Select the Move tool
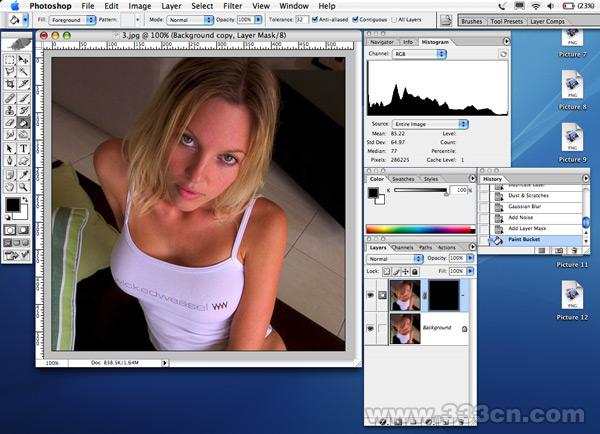The height and width of the screenshot is (434, 600). 23,61
